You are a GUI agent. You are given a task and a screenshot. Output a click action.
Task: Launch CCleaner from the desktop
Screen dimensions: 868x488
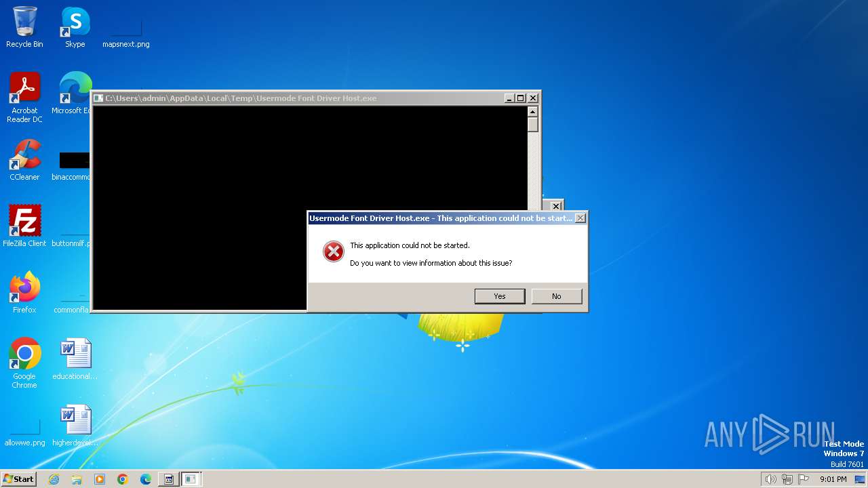pyautogui.click(x=24, y=160)
